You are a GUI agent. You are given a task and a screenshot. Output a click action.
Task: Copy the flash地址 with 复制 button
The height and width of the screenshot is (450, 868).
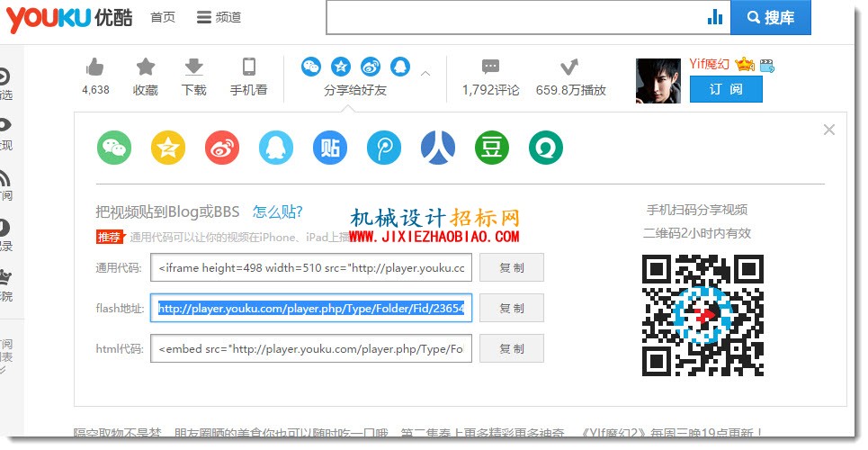(512, 308)
